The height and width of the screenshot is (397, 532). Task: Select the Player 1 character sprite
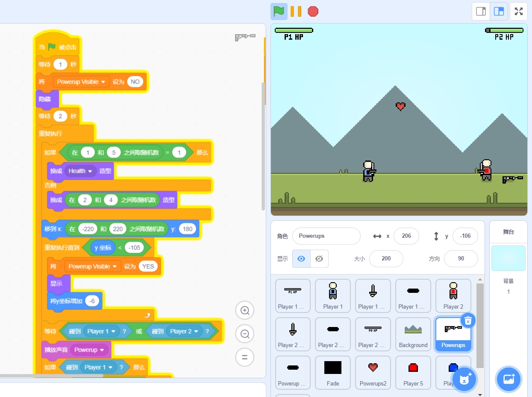(x=333, y=296)
